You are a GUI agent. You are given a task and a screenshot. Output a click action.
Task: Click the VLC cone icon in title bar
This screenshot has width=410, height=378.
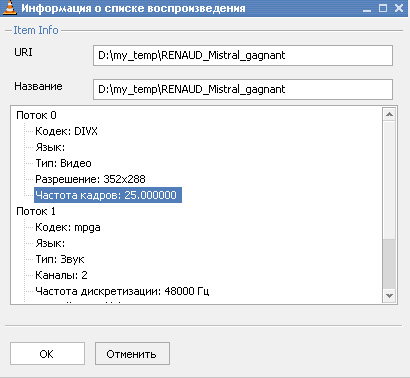point(9,8)
